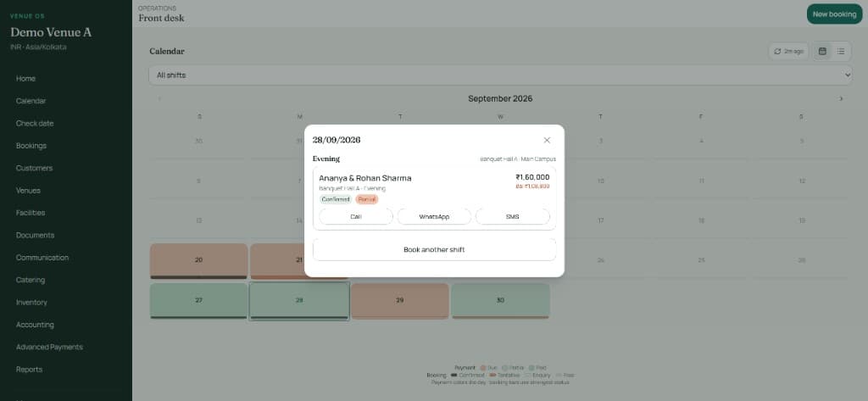Open Reports in the sidebar

click(29, 370)
